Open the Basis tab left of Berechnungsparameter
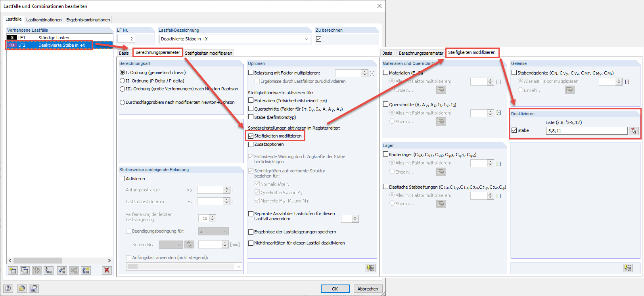Viewport: 644px width, 296px height. click(124, 53)
